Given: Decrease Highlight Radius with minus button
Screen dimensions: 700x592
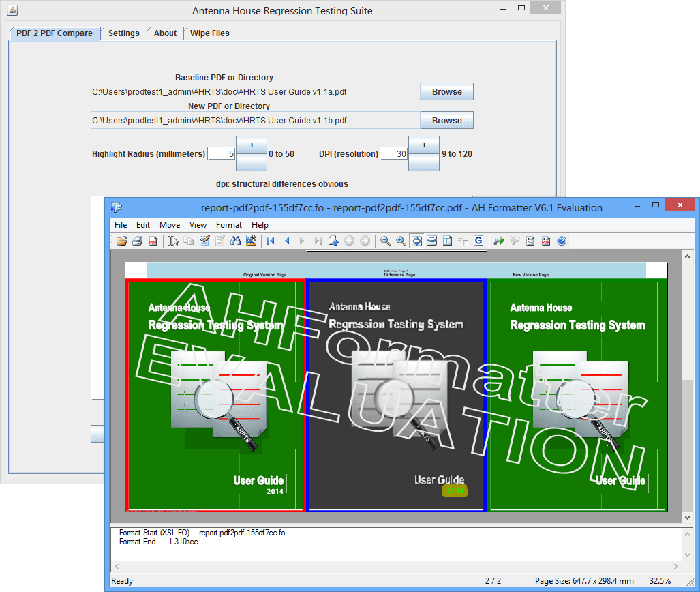Looking at the screenshot, I should coord(252,162).
